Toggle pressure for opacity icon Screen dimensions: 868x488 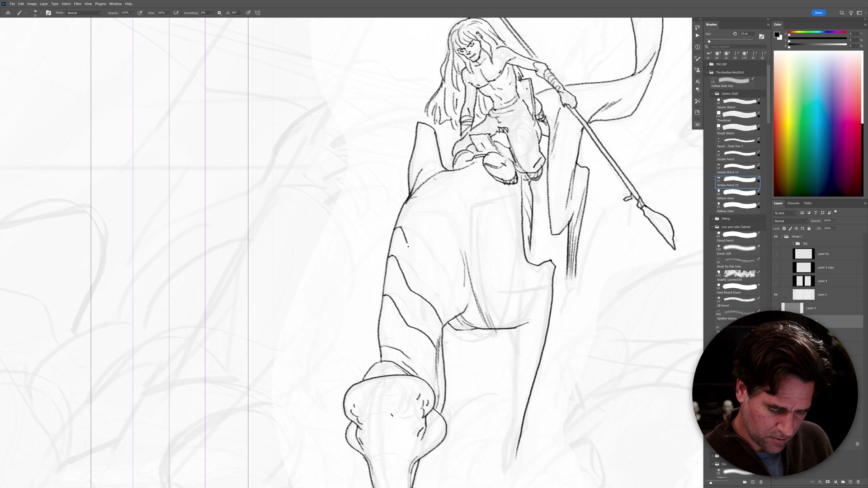click(x=140, y=13)
